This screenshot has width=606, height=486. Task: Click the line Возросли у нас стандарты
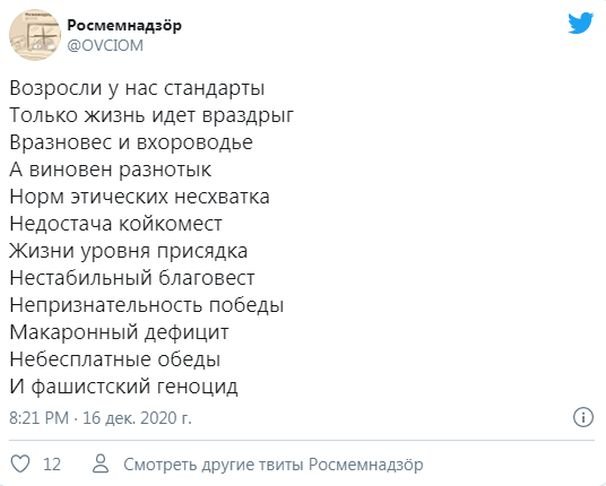pyautogui.click(x=138, y=88)
